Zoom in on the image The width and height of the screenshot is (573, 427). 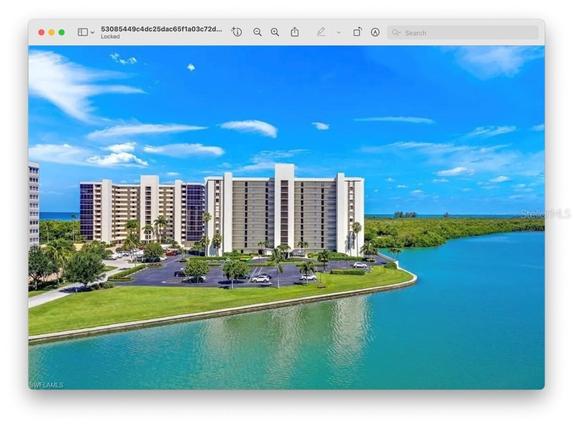275,32
